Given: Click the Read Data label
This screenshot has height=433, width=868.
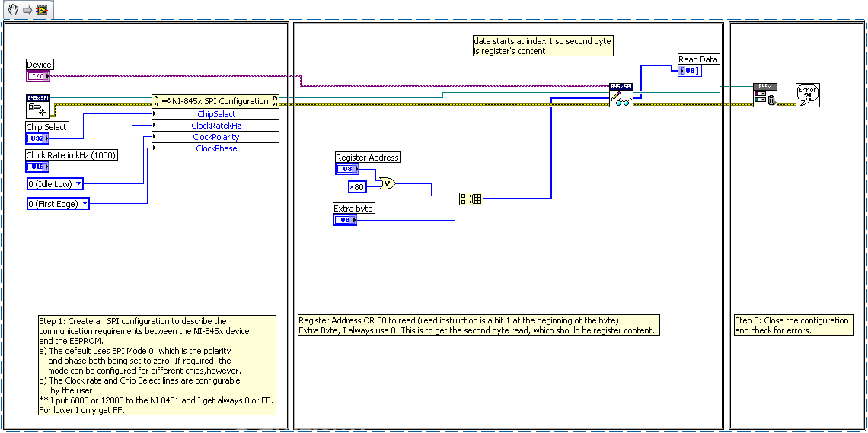Looking at the screenshot, I should tap(699, 59).
